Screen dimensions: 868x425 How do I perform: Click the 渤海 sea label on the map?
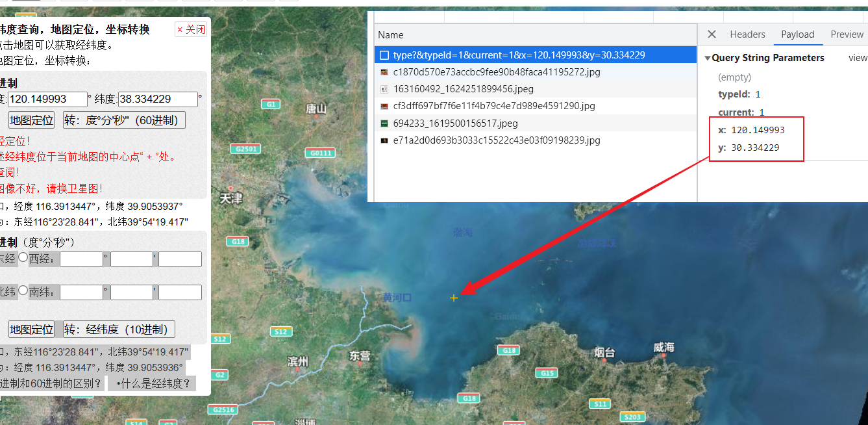coord(463,232)
